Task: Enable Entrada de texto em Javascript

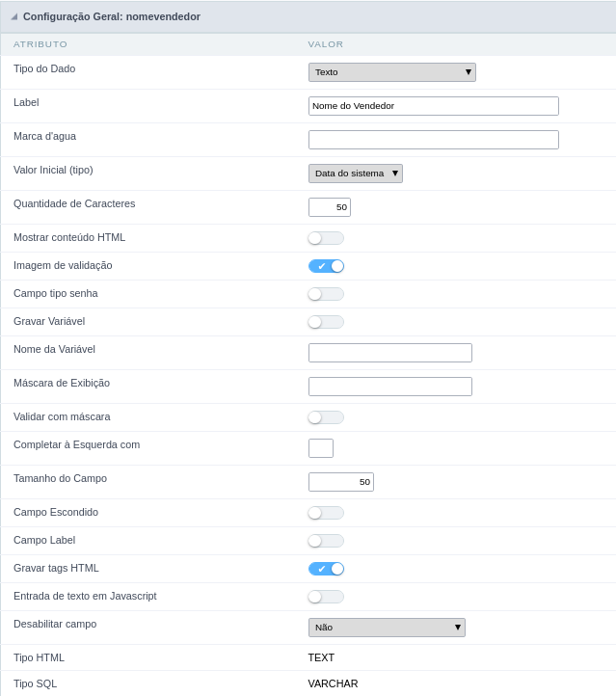Action: (x=326, y=597)
